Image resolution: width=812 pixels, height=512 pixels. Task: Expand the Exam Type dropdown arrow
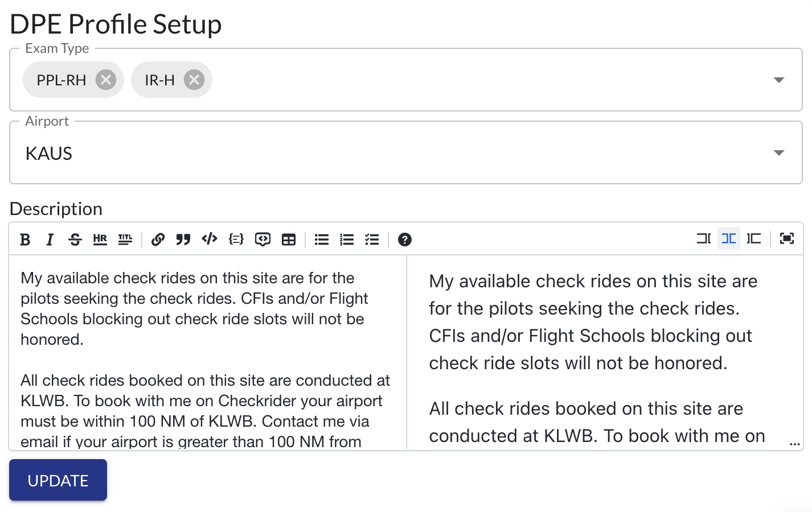click(779, 80)
